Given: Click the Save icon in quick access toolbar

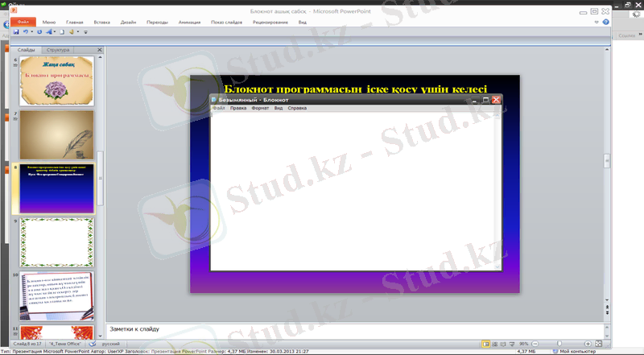Looking at the screenshot, I should [16, 32].
